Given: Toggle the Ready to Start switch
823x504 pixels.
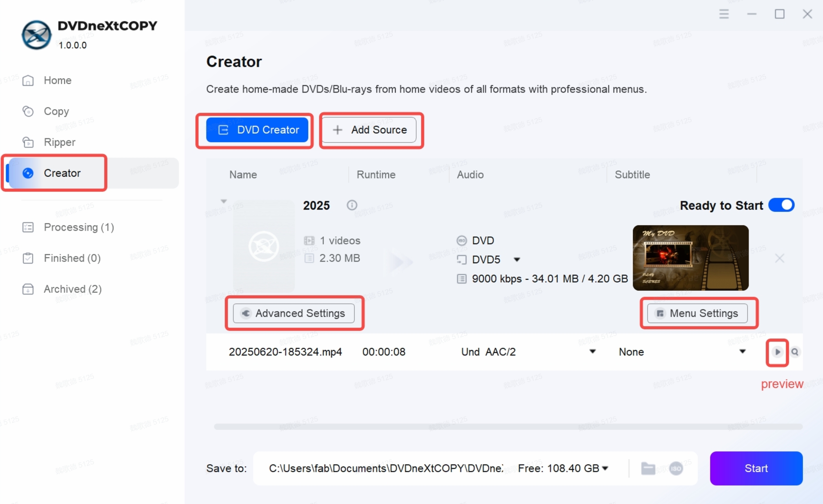Looking at the screenshot, I should coord(781,205).
